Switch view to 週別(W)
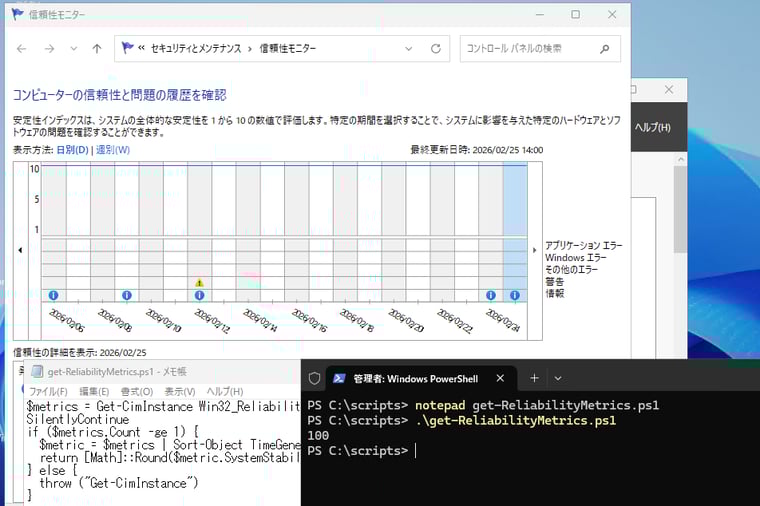The width and height of the screenshot is (760, 506). point(113,150)
